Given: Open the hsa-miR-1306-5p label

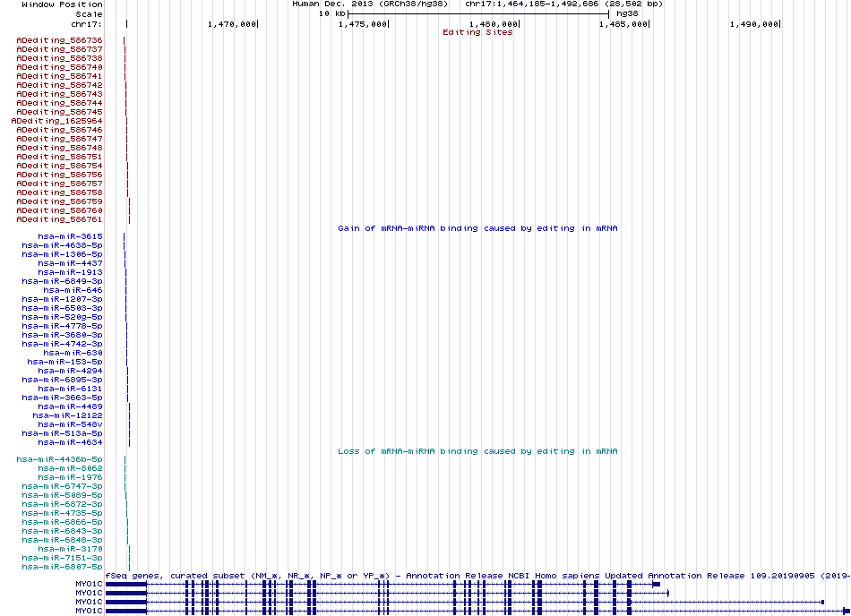Looking at the screenshot, I should pos(62,254).
